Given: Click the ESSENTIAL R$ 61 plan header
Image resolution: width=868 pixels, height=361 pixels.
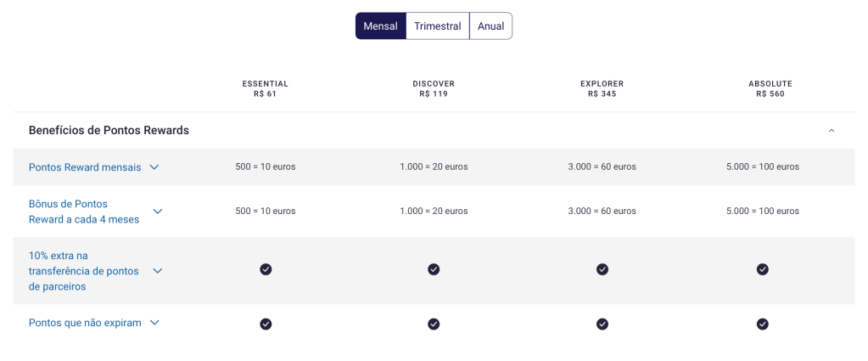Looking at the screenshot, I should 266,88.
